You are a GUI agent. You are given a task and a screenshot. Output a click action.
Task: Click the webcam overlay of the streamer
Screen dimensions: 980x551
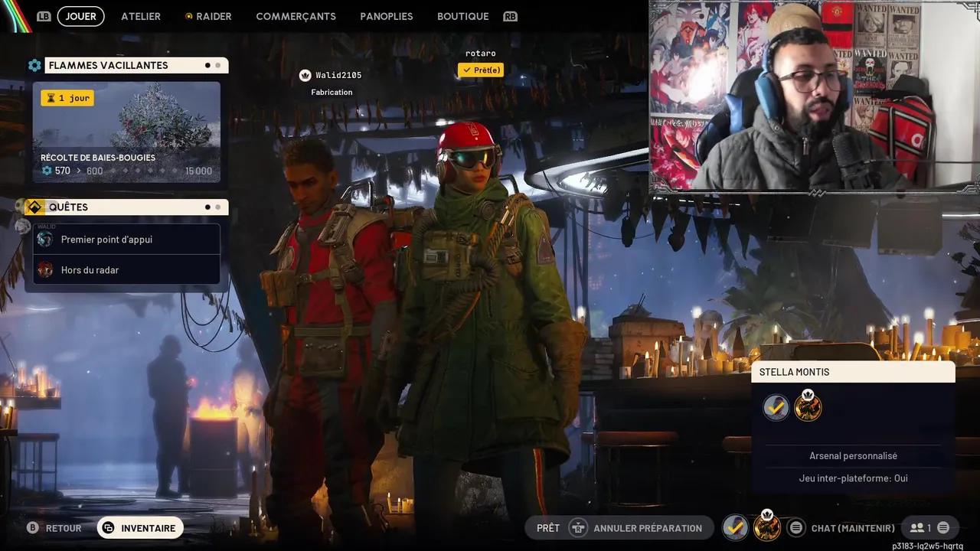click(815, 96)
